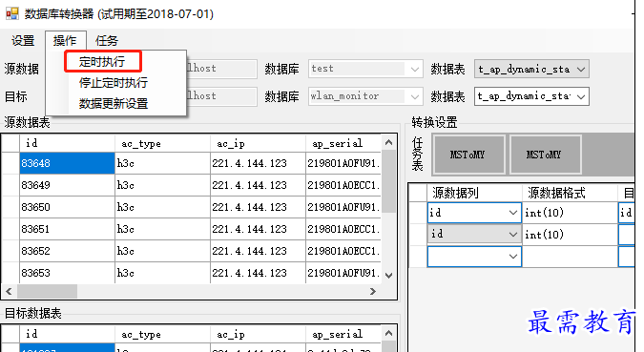This screenshot has width=644, height=352.
Task: Click the database converter app icon
Action: [x=11, y=13]
